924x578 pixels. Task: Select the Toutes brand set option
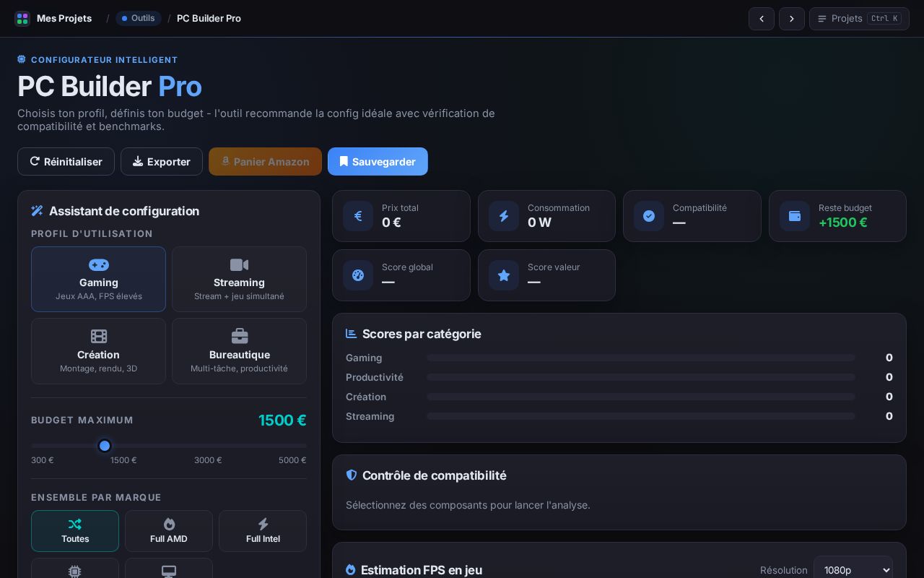[75, 531]
